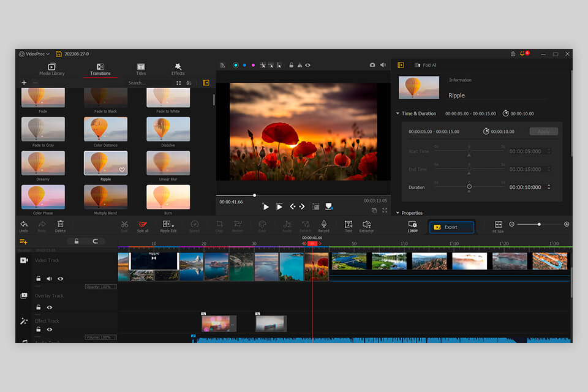Image resolution: width=588 pixels, height=392 pixels.
Task: Select the Linear Blur transition thumbnail
Action: coord(168,163)
